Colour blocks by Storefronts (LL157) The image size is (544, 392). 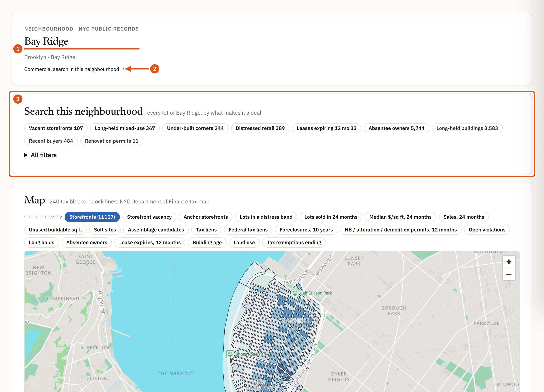point(92,217)
